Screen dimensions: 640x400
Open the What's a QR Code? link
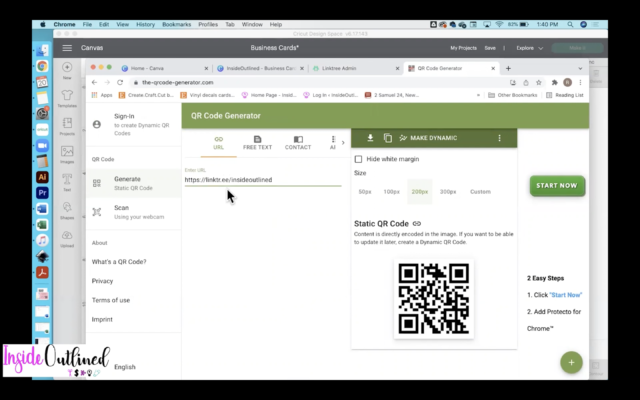119,262
